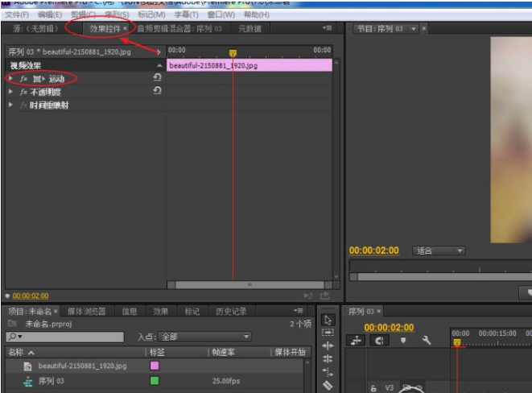Select the Ripple Edit tool
Viewport: 532px width, 393px height.
point(328,345)
